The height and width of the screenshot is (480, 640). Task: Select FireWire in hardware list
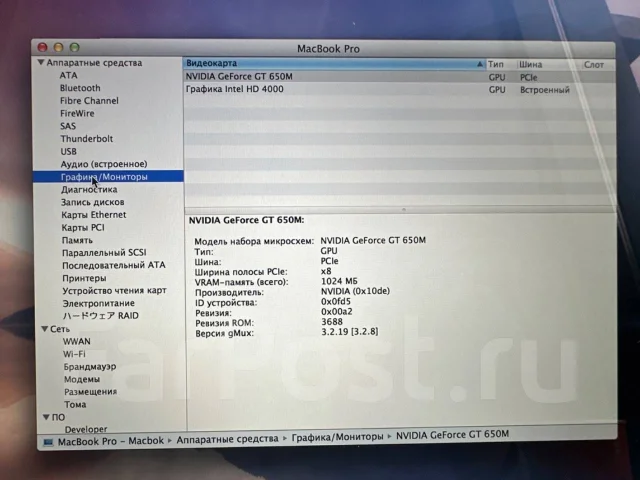click(x=77, y=113)
